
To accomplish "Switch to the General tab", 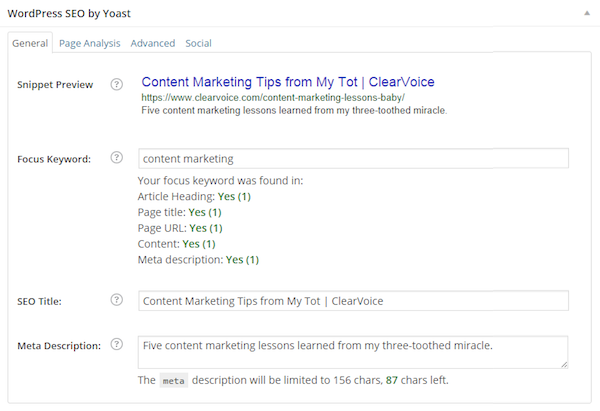I will [30, 43].
